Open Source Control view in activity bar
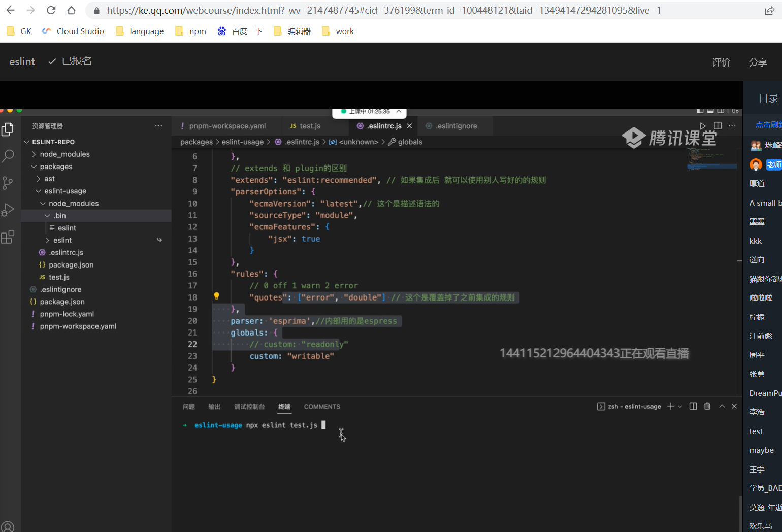The height and width of the screenshot is (532, 782). (8, 183)
